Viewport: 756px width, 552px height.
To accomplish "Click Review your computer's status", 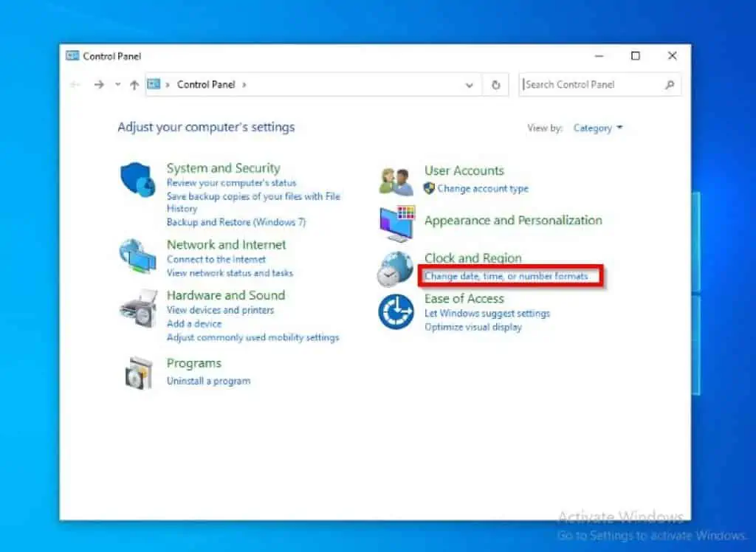I will point(231,183).
